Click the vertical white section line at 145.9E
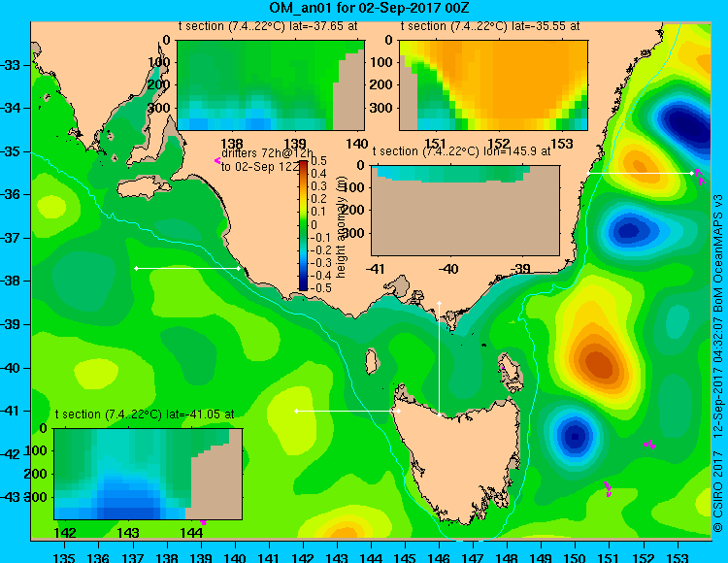Image resolution: width=728 pixels, height=563 pixels. 439,359
